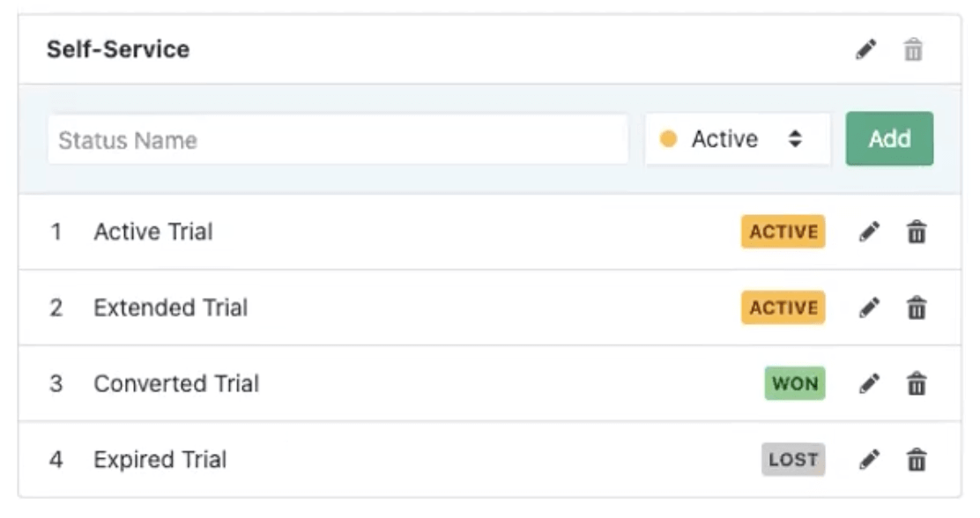Open the Active status type dropdown
Viewport: 980px width, 518px height.
tap(737, 139)
